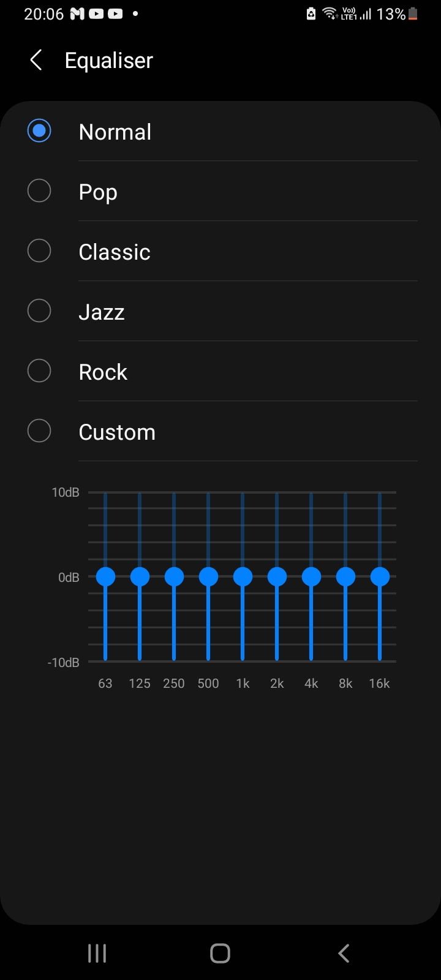Tap the Equaliser page title

[109, 61]
